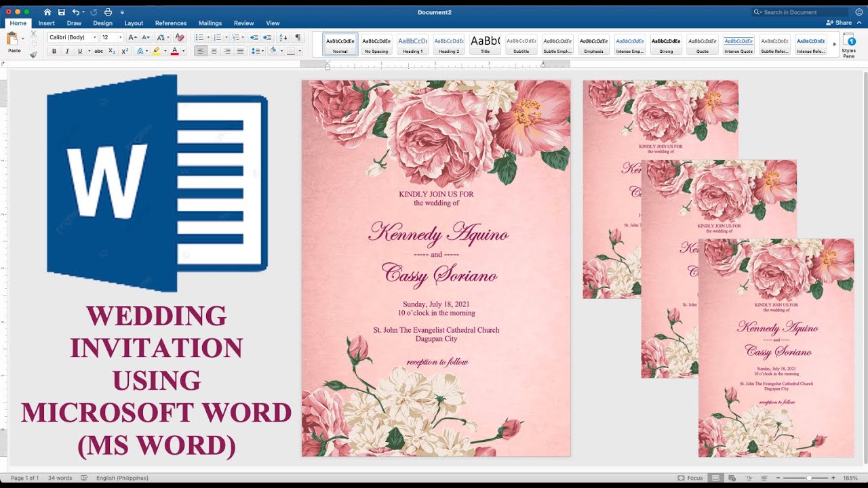Apply the No Spacing style

tap(376, 45)
